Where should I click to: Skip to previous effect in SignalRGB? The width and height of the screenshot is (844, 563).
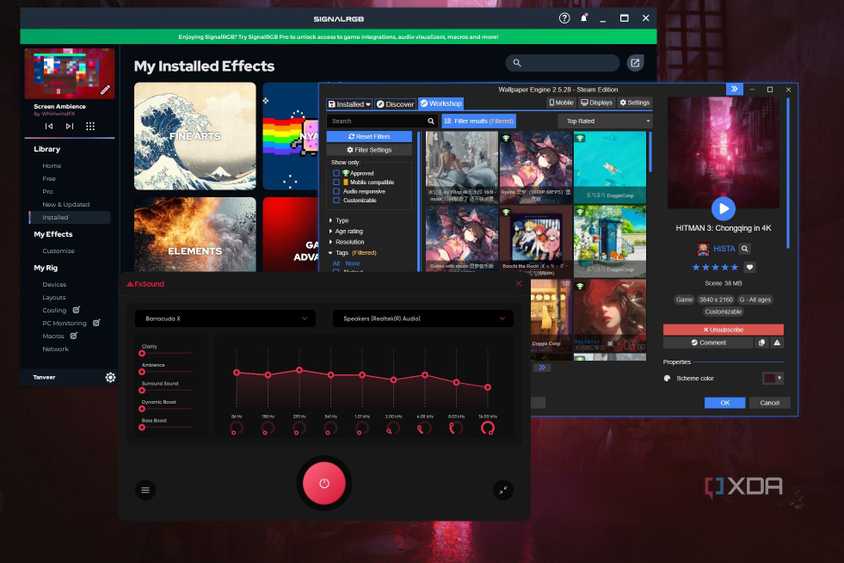(x=49, y=126)
